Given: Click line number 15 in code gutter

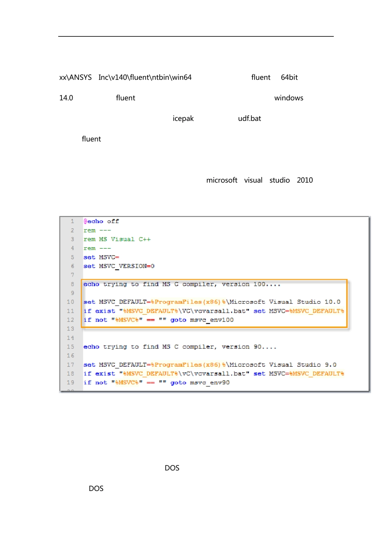Looking at the screenshot, I should tap(71, 347).
